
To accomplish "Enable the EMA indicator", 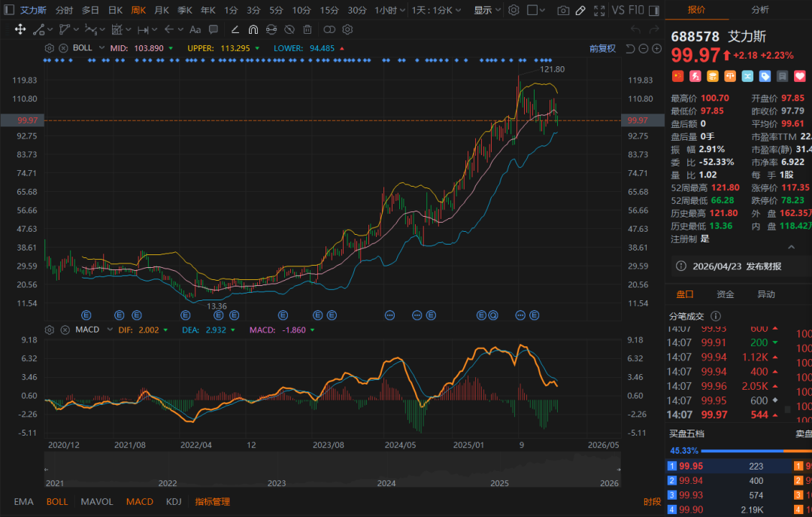I will tap(23, 502).
